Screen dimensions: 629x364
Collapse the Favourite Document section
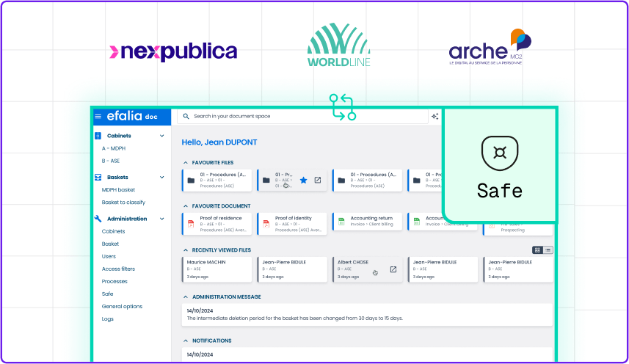(x=186, y=206)
